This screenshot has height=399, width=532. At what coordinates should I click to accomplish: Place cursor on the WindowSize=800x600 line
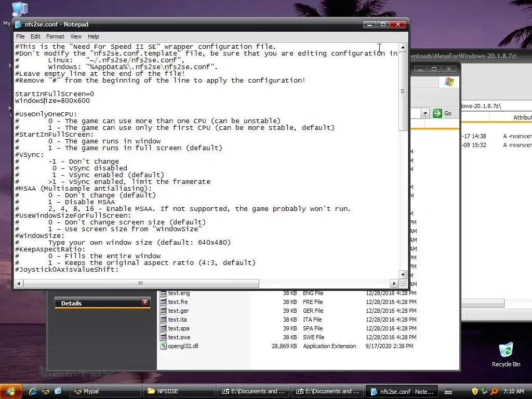tap(52, 101)
